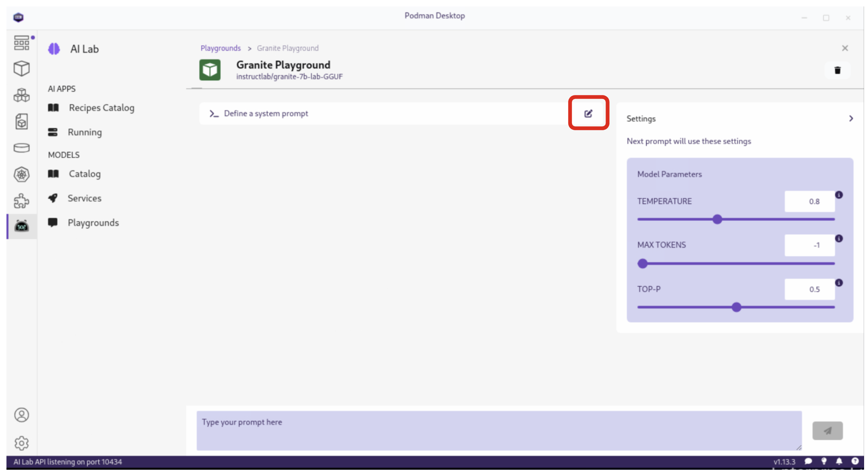Click the notifications bell in the status bar
This screenshot has height=474, width=868.
[x=839, y=461]
